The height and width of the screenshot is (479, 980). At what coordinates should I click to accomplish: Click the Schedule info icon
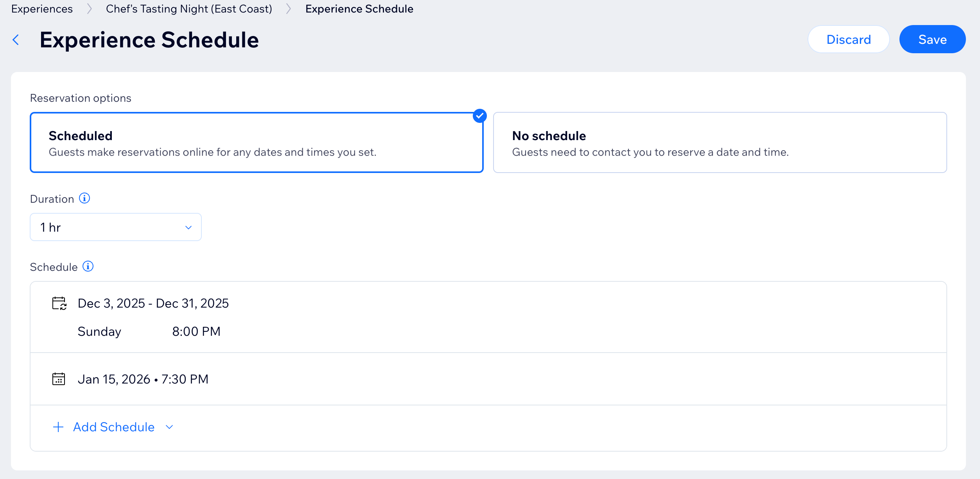88,267
